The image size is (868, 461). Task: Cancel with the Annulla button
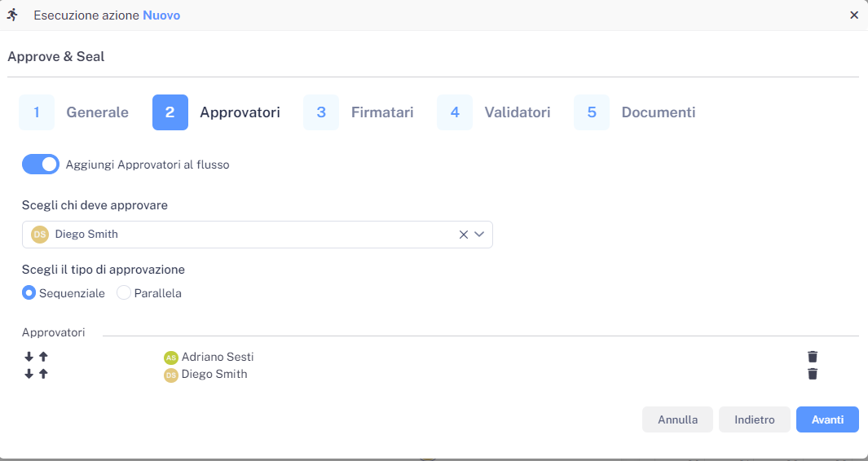coord(677,419)
